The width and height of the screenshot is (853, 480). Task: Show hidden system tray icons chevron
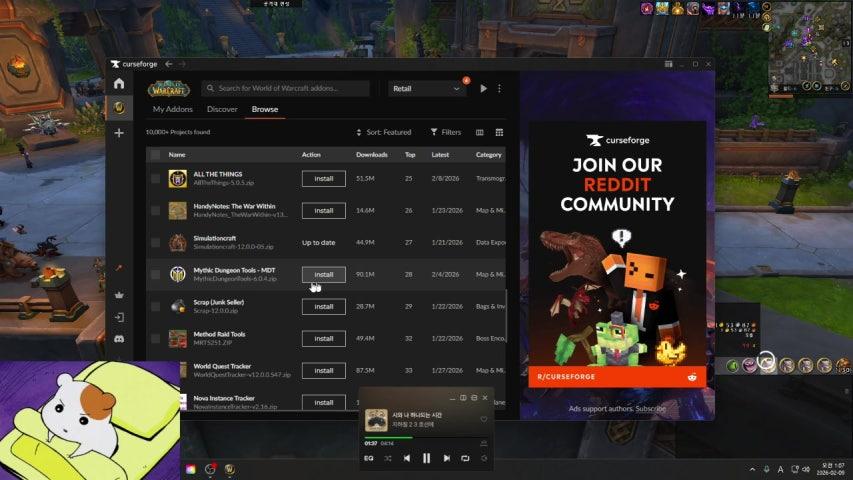click(x=752, y=469)
